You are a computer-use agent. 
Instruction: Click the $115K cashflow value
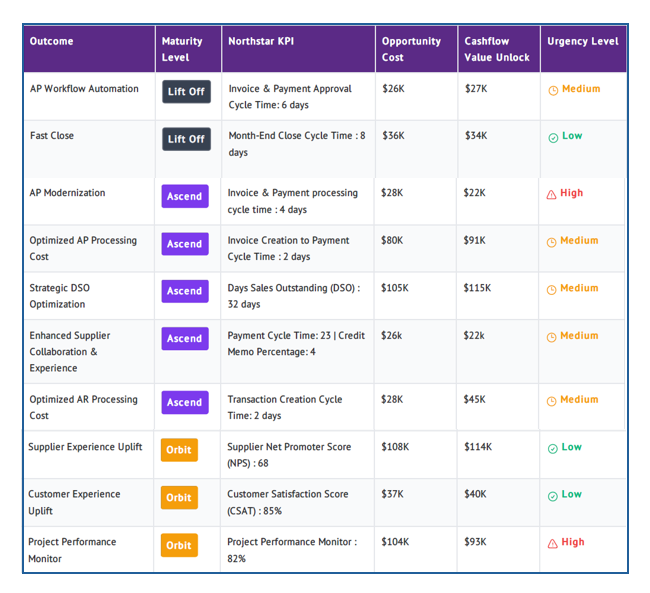pyautogui.click(x=477, y=288)
